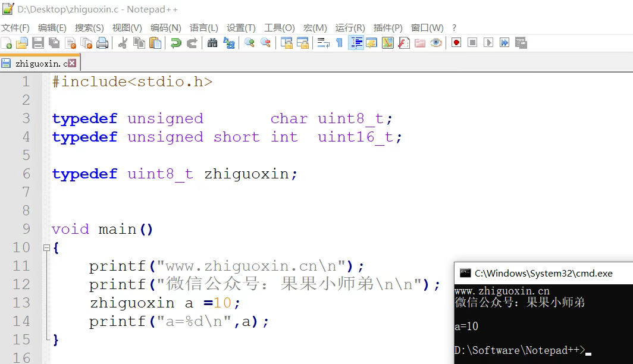This screenshot has width=633, height=364.
Task: Open the 运行(R) menu
Action: pyautogui.click(x=350, y=27)
